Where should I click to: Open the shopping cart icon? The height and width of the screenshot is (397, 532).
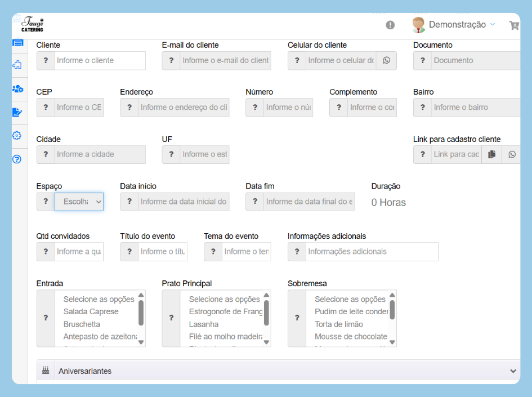coord(513,25)
